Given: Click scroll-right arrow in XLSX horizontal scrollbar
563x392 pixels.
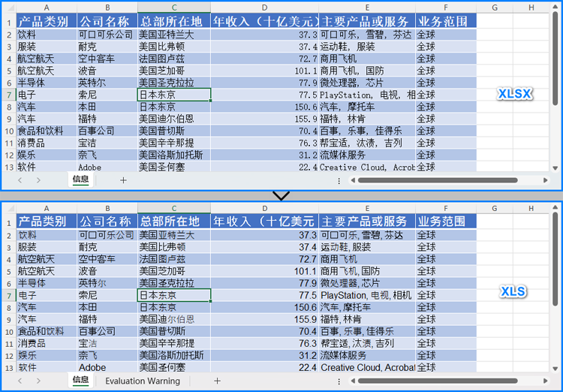Looking at the screenshot, I should pyautogui.click(x=546, y=180).
